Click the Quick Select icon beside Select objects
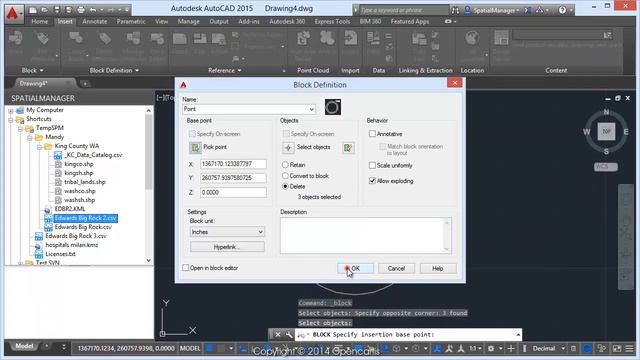The height and width of the screenshot is (360, 640). tap(348, 148)
